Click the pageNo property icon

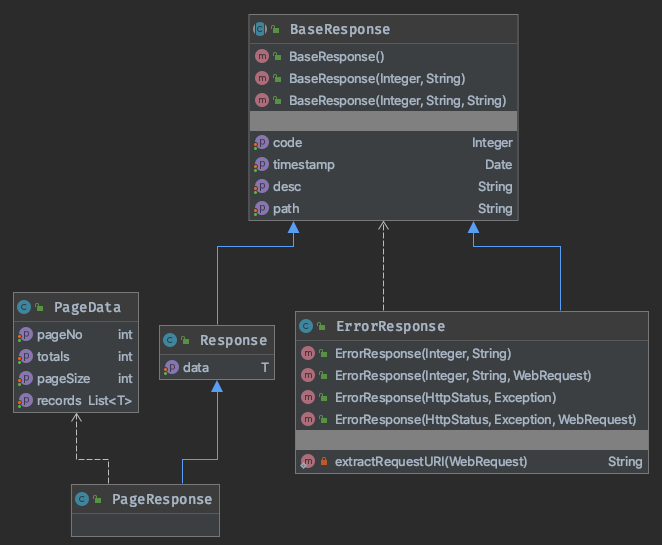tap(26, 335)
